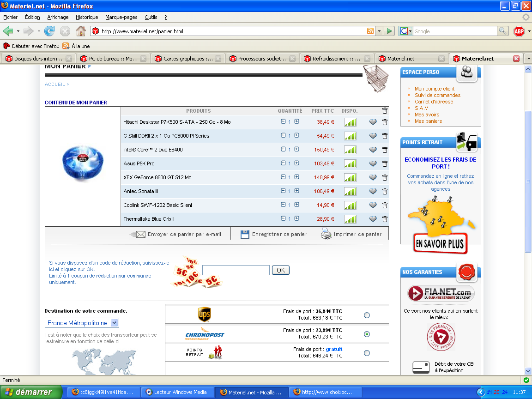532x399 pixels.
Task: Select Points Retrait free shipping radio
Action: tap(367, 353)
